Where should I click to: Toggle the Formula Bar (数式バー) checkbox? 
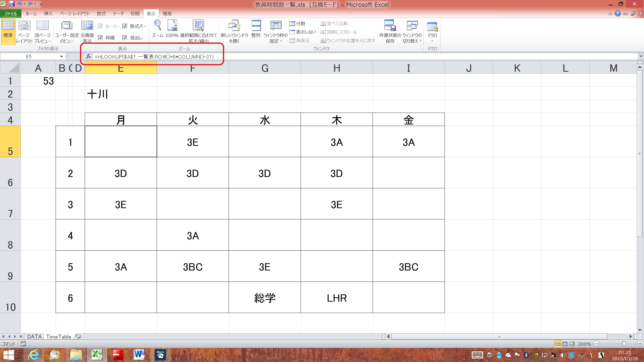click(x=125, y=26)
